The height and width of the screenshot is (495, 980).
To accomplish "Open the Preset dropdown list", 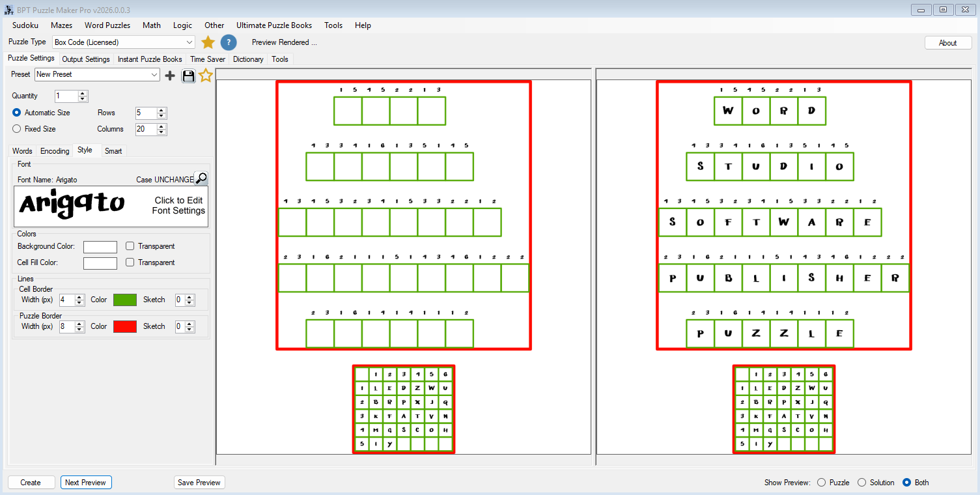I will (154, 75).
